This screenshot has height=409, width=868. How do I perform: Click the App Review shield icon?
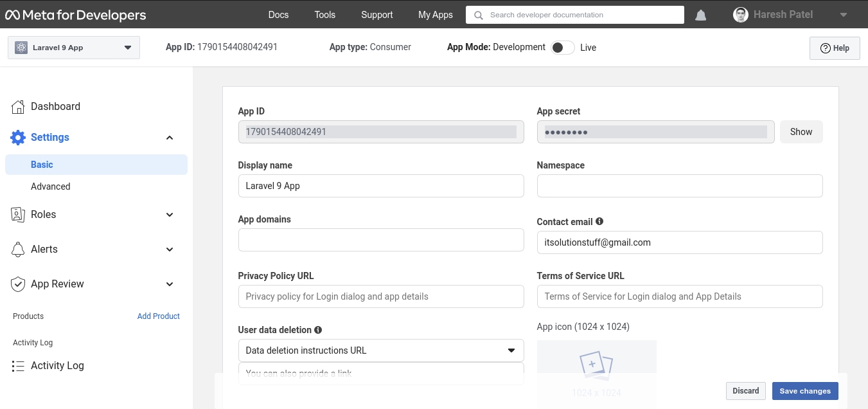(18, 284)
